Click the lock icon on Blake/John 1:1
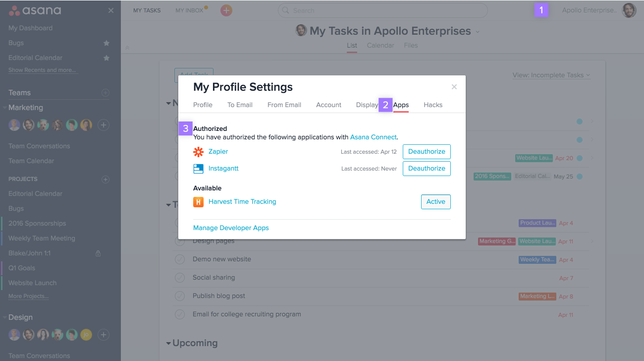This screenshot has width=644, height=361. 98,253
